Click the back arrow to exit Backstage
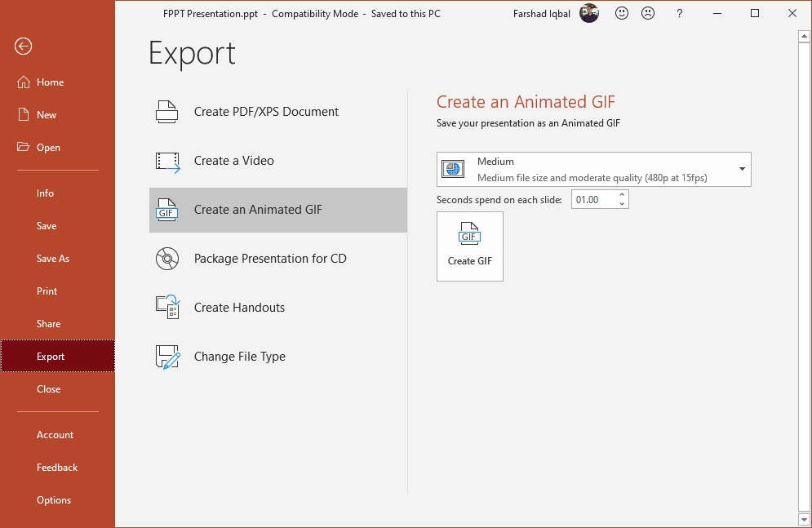This screenshot has width=812, height=528. (x=23, y=47)
